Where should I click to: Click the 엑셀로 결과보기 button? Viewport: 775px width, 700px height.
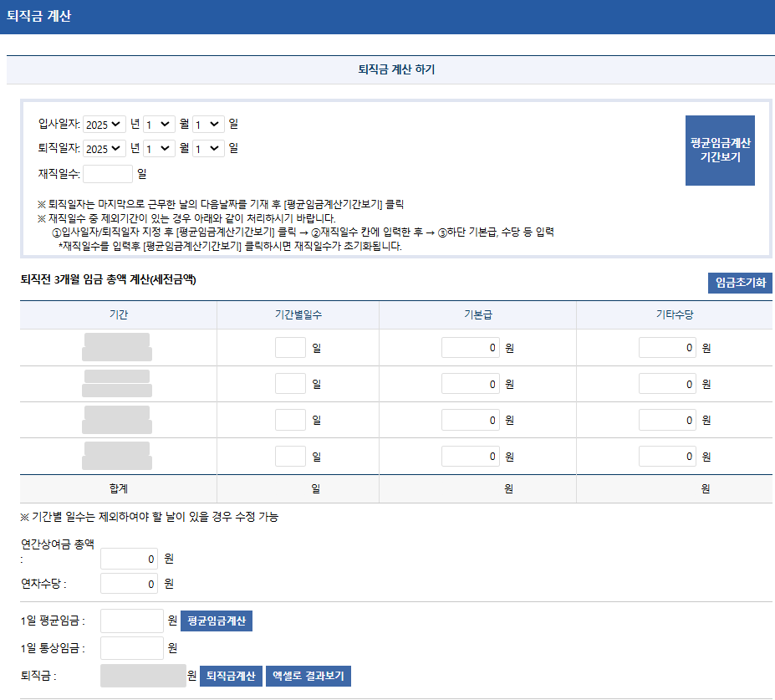(x=307, y=676)
